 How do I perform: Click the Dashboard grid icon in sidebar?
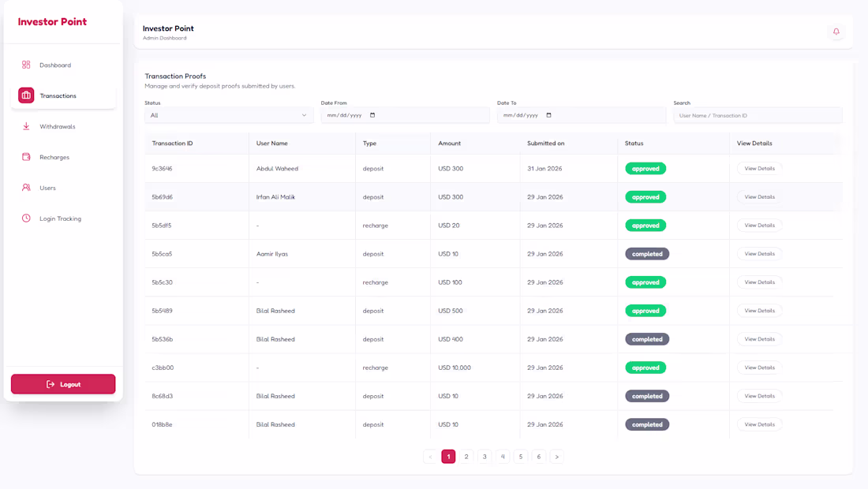[x=26, y=65]
